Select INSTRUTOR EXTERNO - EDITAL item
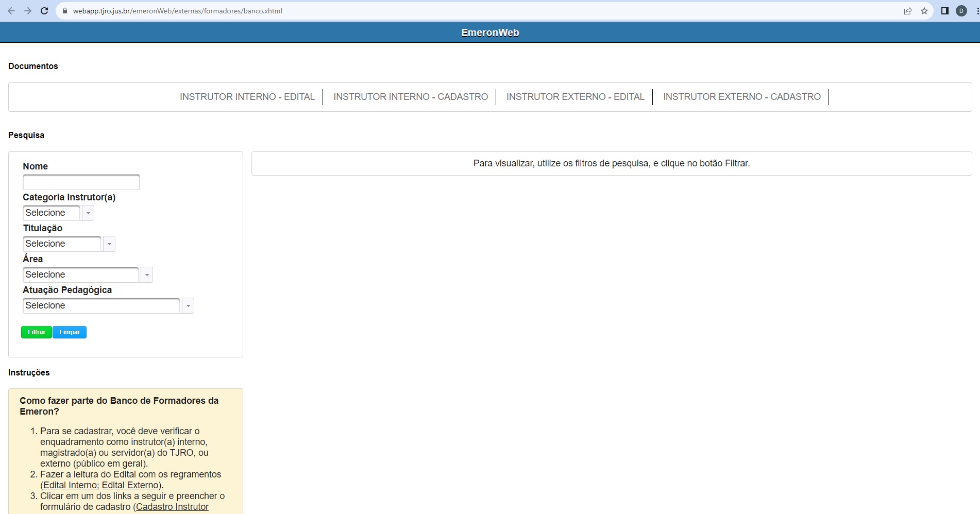The height and width of the screenshot is (514, 980). point(575,97)
